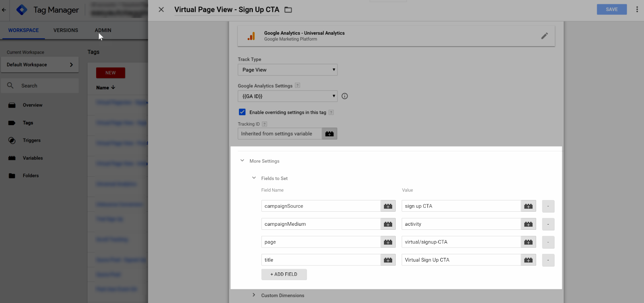
Task: Remove the 'title' field row
Action: [x=548, y=260]
